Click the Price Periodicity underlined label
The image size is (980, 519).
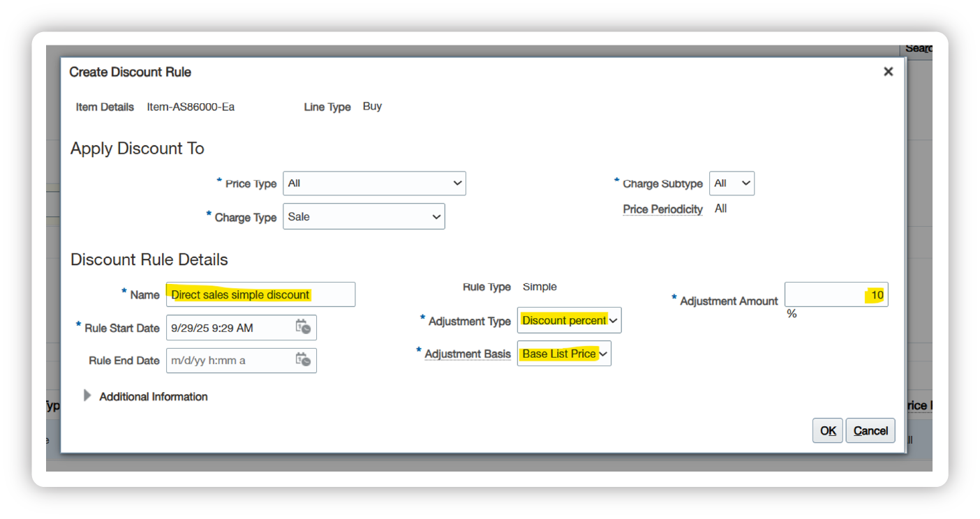tap(662, 209)
